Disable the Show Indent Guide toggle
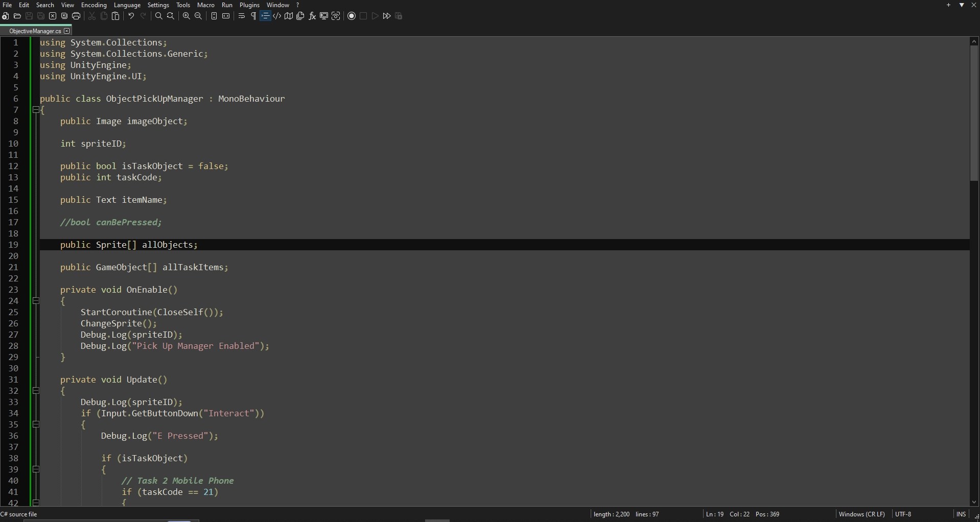This screenshot has width=980, height=522. (x=265, y=16)
